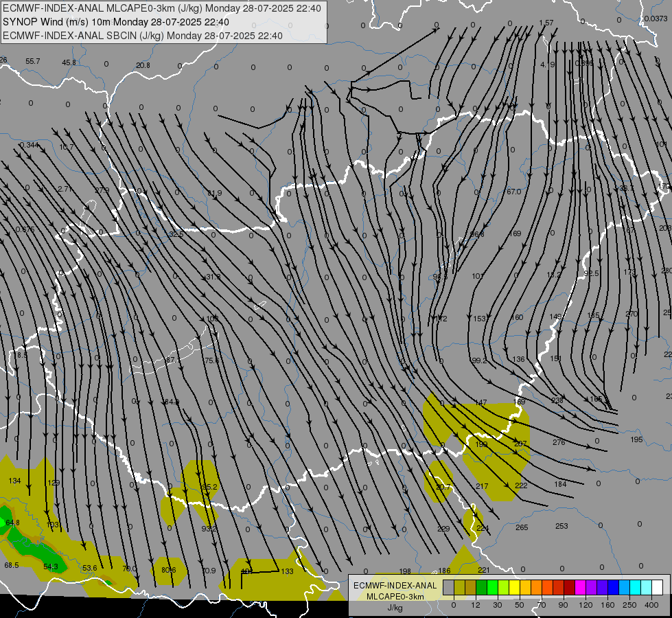This screenshot has width=672, height=618.
Task: Click the map value 160
Action: pyautogui.click(x=518, y=317)
